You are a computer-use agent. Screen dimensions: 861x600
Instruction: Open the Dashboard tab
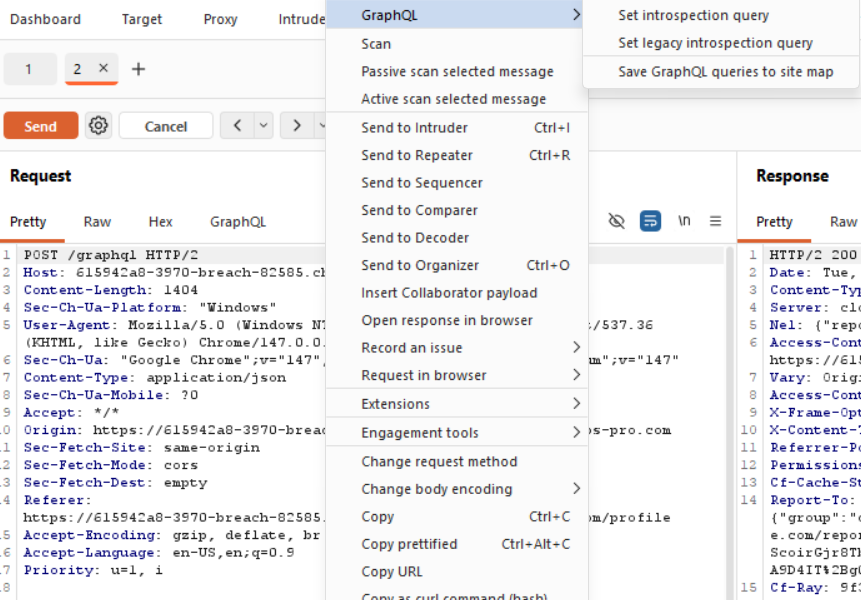tap(45, 19)
